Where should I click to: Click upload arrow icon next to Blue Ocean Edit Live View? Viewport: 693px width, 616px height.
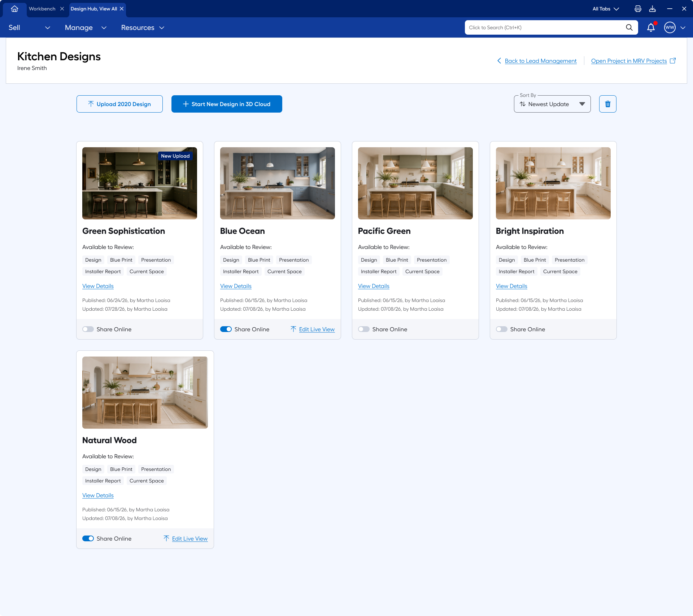(x=293, y=329)
